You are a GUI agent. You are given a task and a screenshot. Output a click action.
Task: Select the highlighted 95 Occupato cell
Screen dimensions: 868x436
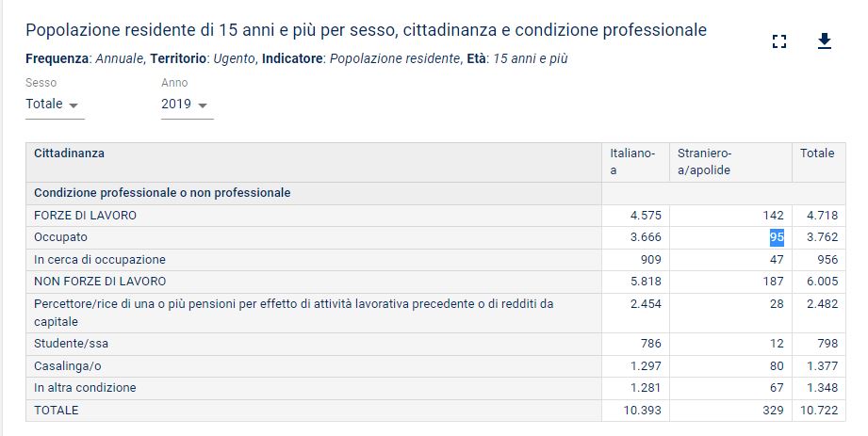coord(777,237)
